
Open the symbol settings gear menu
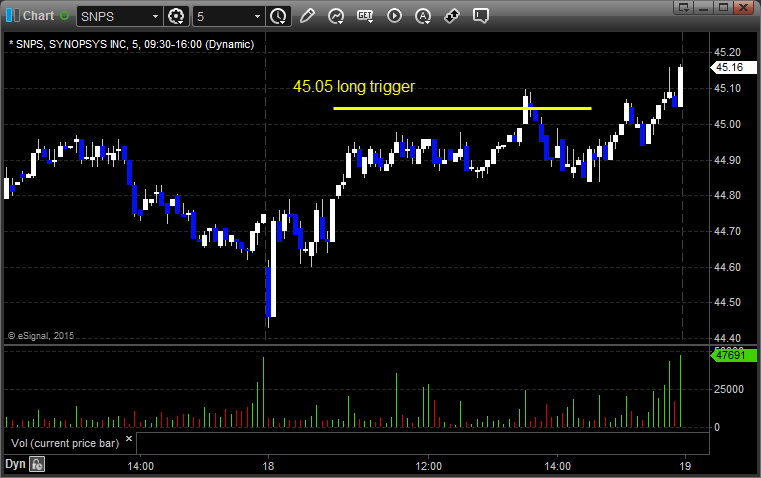(176, 16)
